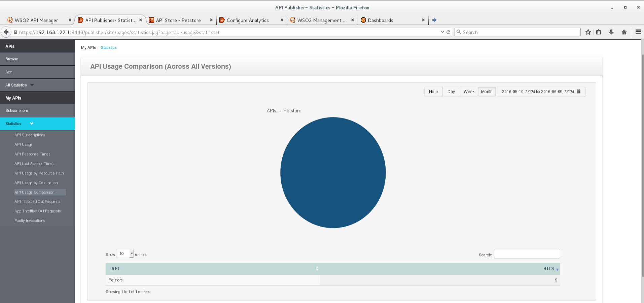Switch to the API Store - Petstore tab
This screenshot has height=303, width=644.
tap(178, 20)
